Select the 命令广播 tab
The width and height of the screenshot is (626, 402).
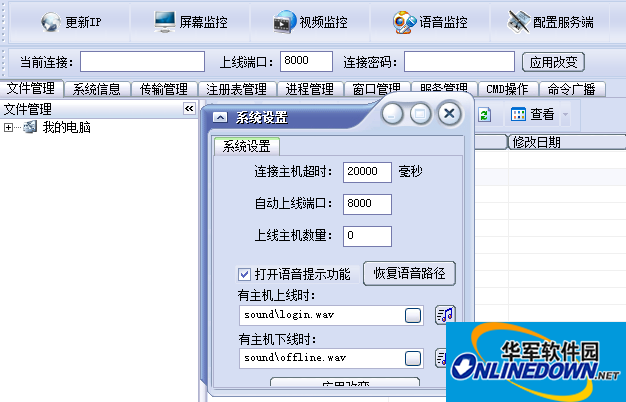(572, 89)
